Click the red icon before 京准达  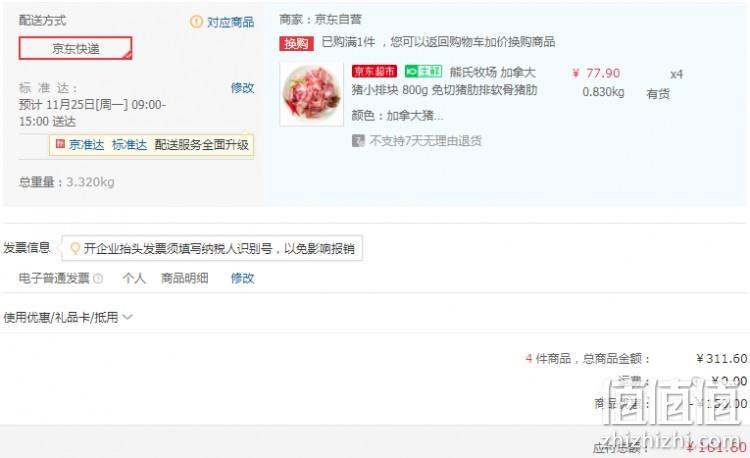coord(60,144)
